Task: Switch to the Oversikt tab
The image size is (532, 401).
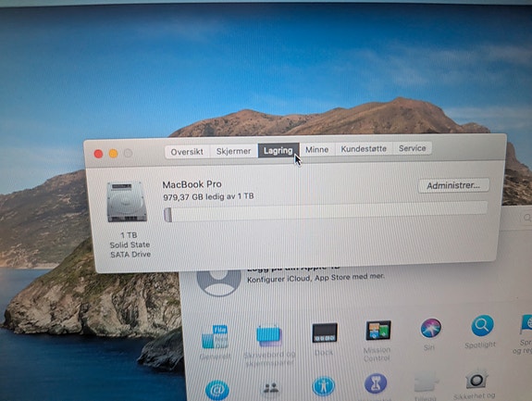Action: coord(187,152)
